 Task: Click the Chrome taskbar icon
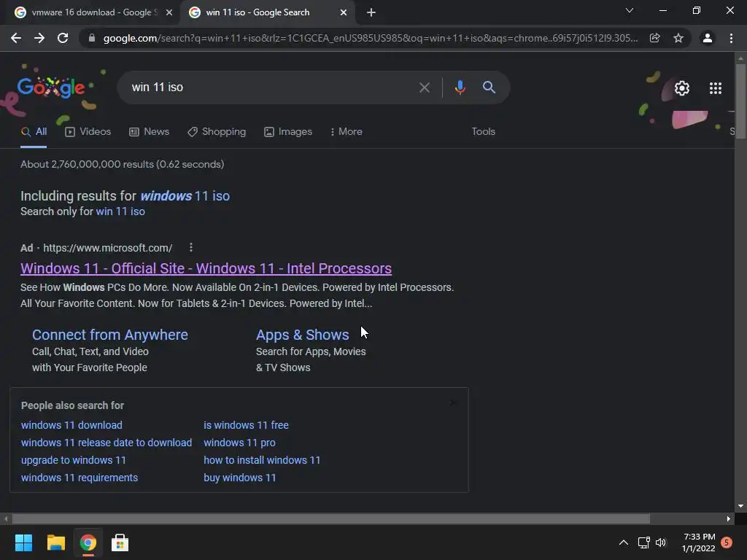(88, 542)
